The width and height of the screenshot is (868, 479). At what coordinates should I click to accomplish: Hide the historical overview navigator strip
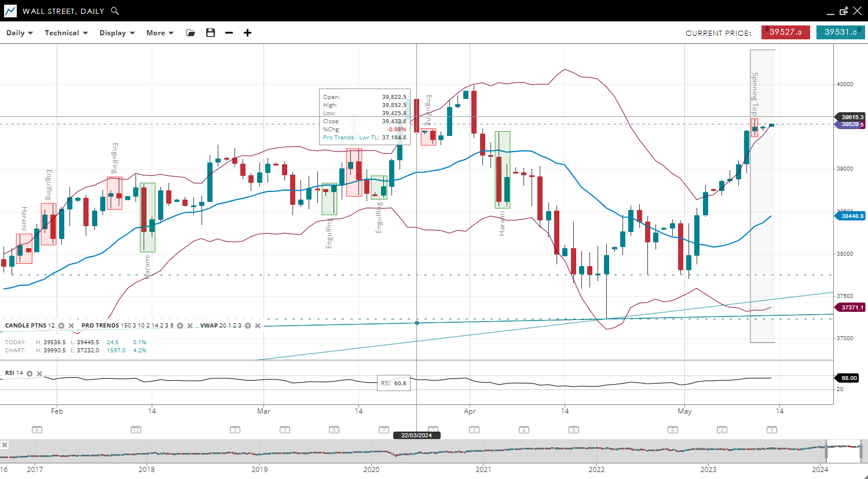(x=5, y=445)
